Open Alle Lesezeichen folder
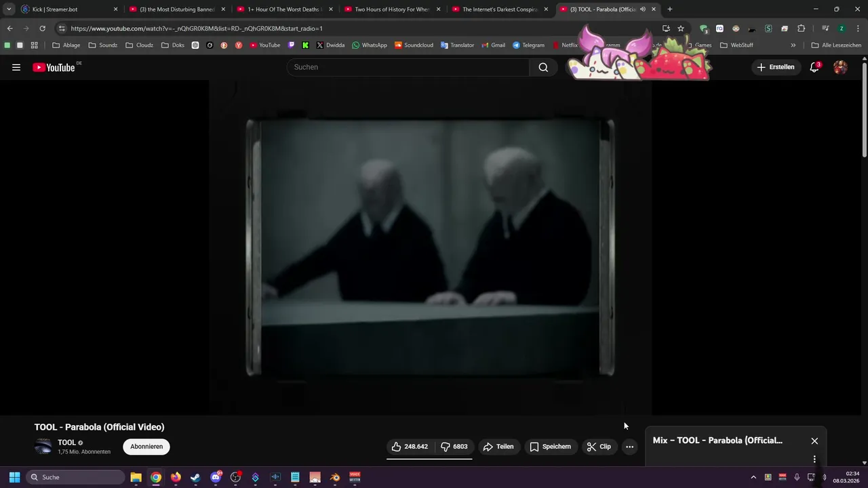 pyautogui.click(x=837, y=45)
